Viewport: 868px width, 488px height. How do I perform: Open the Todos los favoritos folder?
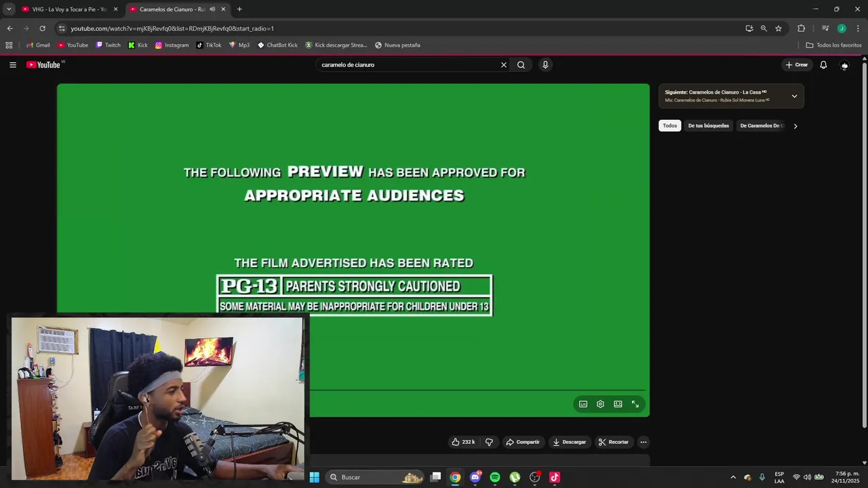[833, 45]
